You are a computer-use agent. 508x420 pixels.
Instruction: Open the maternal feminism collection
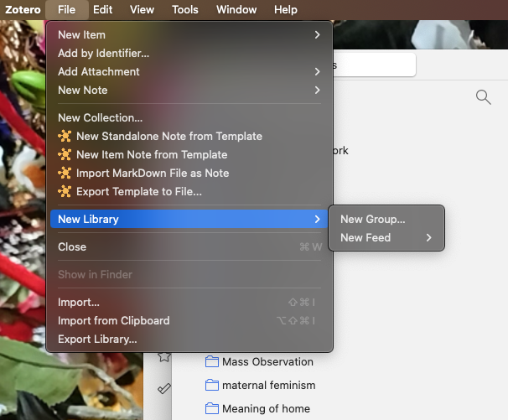tap(260, 386)
